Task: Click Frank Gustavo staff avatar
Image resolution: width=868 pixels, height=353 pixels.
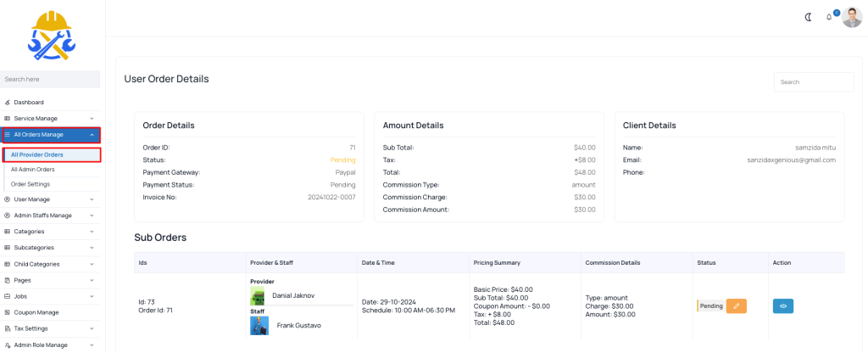Action: pyautogui.click(x=259, y=325)
